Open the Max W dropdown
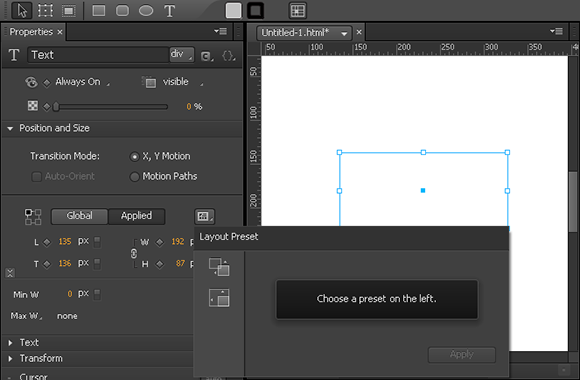 [x=26, y=316]
